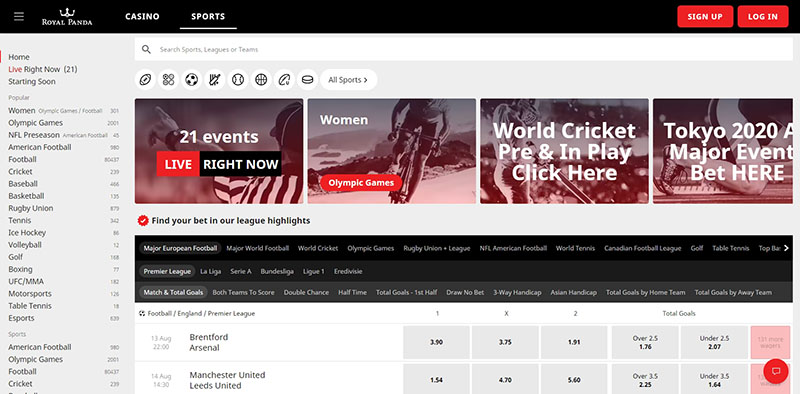This screenshot has height=394, width=800.
Task: Open the Tokyo 2020 Major Event banner
Action: coord(723,151)
